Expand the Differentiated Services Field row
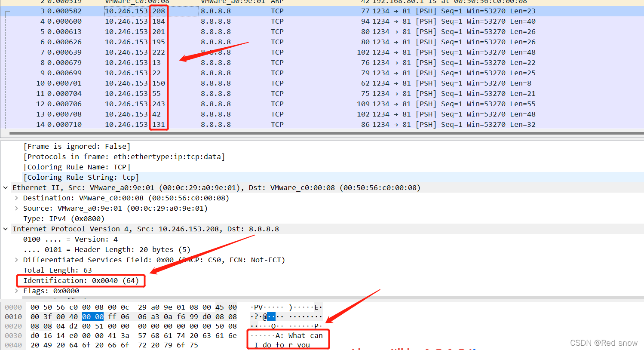Screen dimensions: 644x350 point(16,260)
